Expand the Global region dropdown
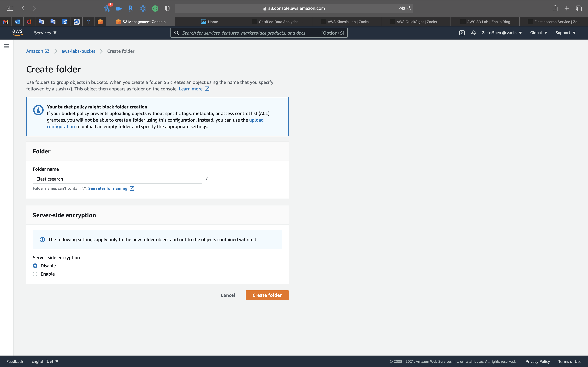Image resolution: width=588 pixels, height=367 pixels. pyautogui.click(x=538, y=33)
